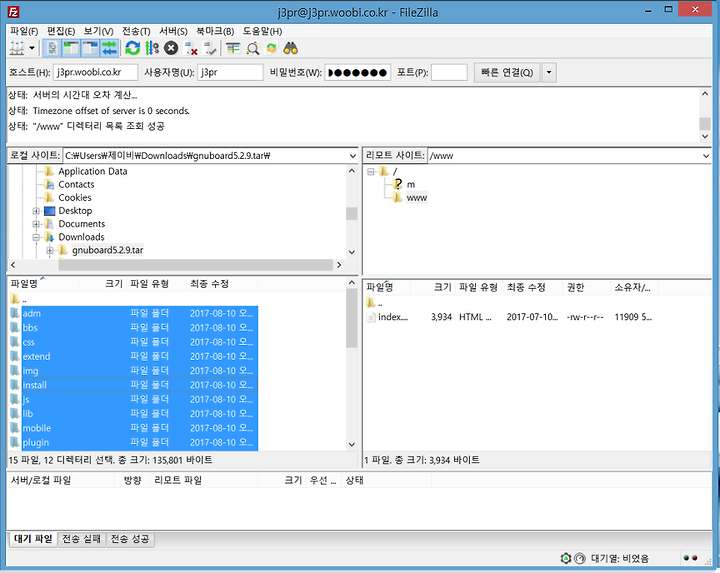
Task: Expand the gnuboard5.2.9.tar tree node
Action: click(50, 251)
